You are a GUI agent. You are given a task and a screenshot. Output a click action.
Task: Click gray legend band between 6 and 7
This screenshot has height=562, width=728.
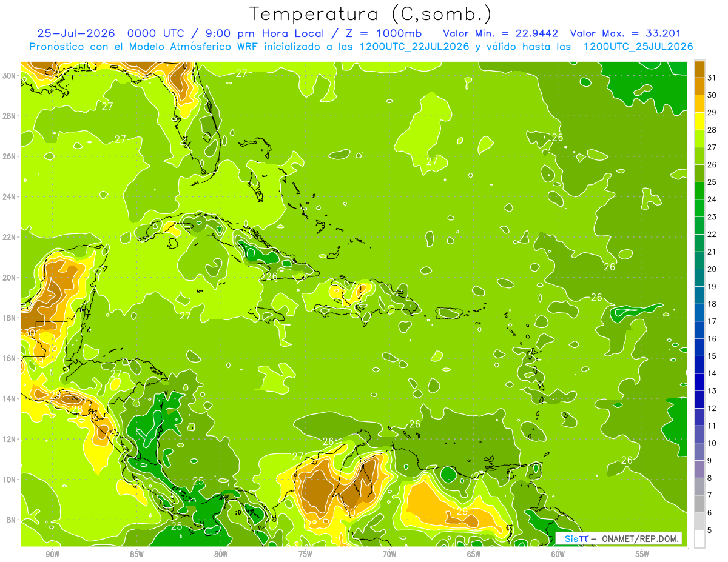click(x=699, y=504)
